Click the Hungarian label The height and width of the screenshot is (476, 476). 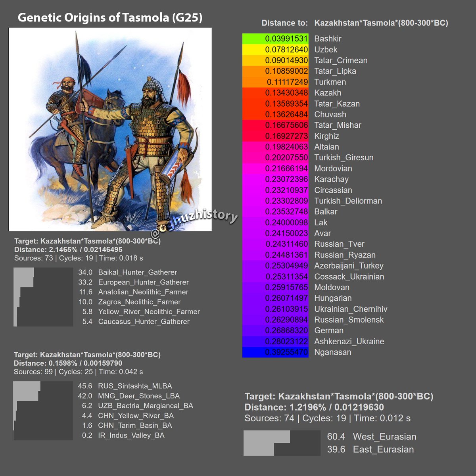[333, 298]
